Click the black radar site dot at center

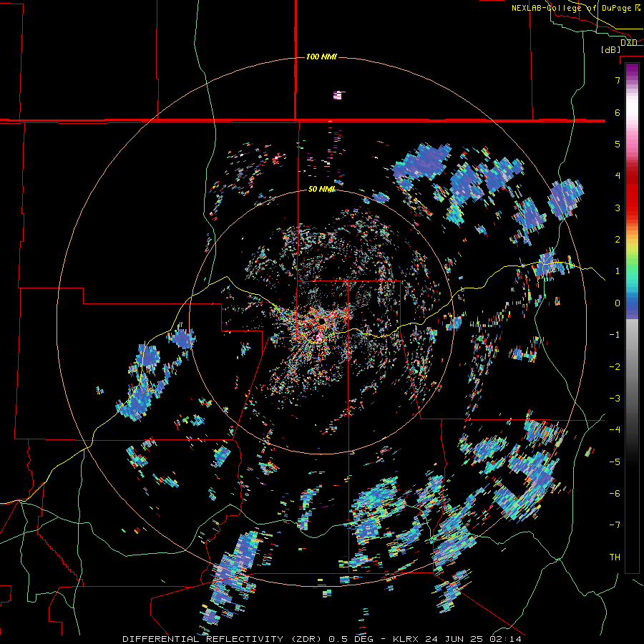[x=323, y=321]
